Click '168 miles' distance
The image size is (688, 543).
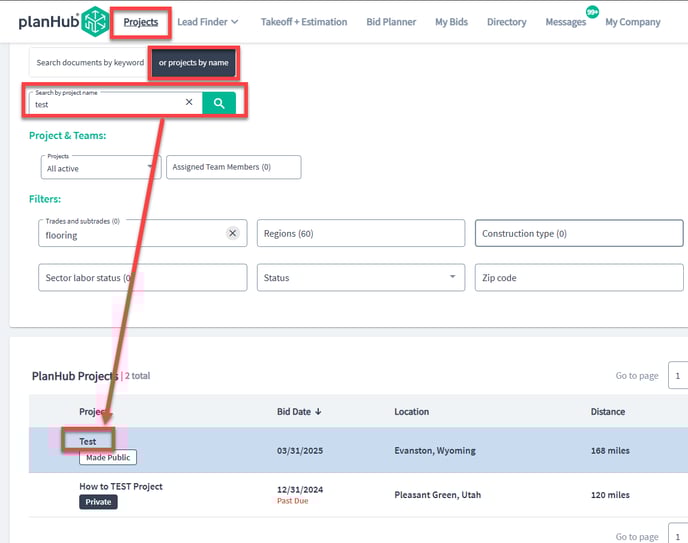(610, 450)
